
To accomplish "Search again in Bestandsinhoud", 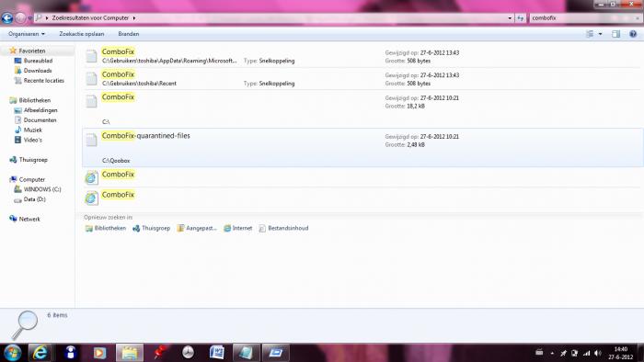I will [x=283, y=229].
